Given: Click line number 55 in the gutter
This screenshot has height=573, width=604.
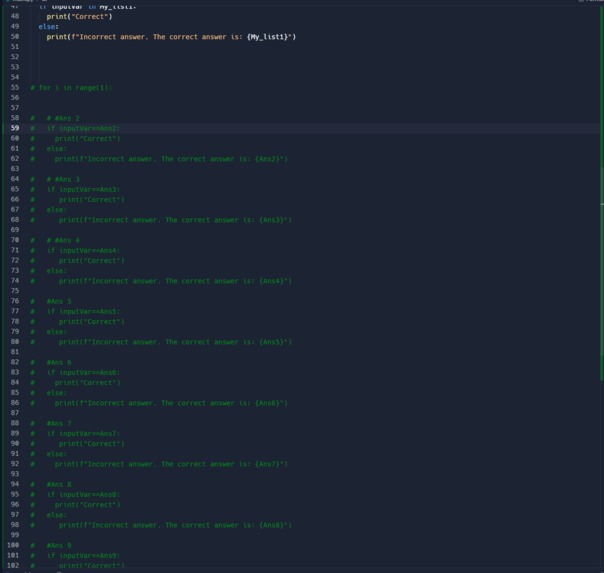Looking at the screenshot, I should 15,87.
